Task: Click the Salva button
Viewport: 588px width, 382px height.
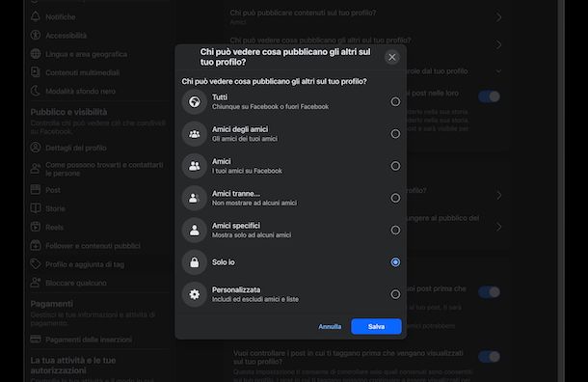Action: 376,326
